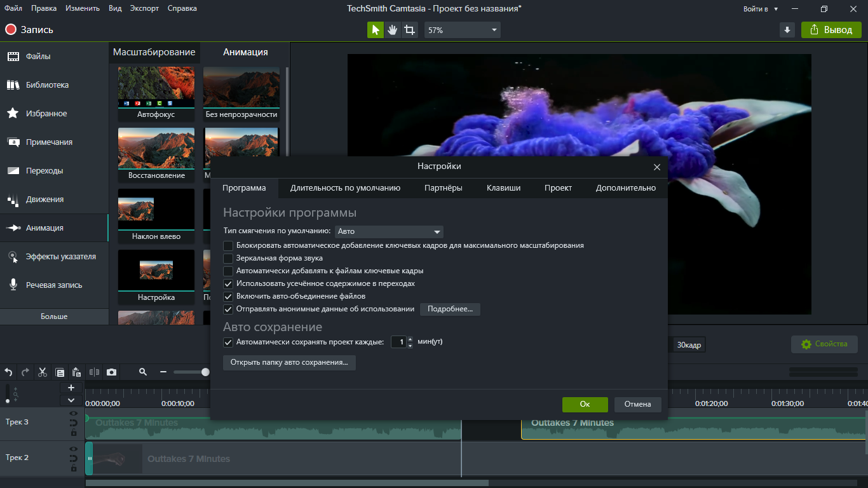This screenshot has width=868, height=488.
Task: Open the Тип смягчения по умолчанию dropdown
Action: (389, 232)
